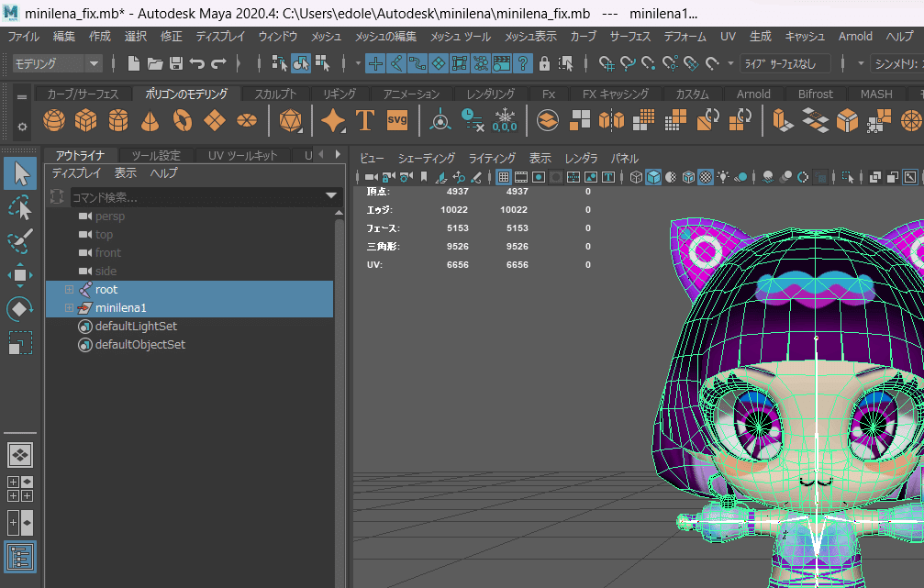Click the Mirror shelf icon
The height and width of the screenshot is (588, 924).
click(612, 120)
